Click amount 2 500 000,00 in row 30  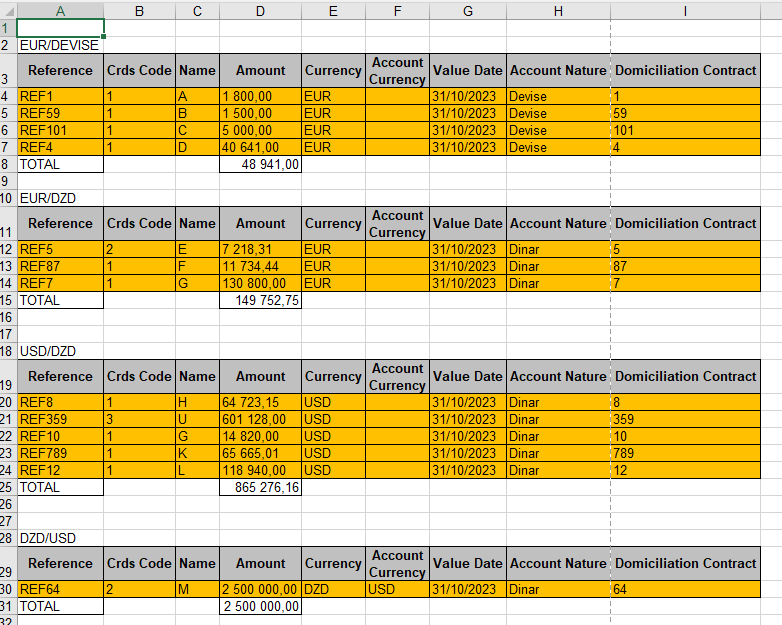(x=260, y=589)
